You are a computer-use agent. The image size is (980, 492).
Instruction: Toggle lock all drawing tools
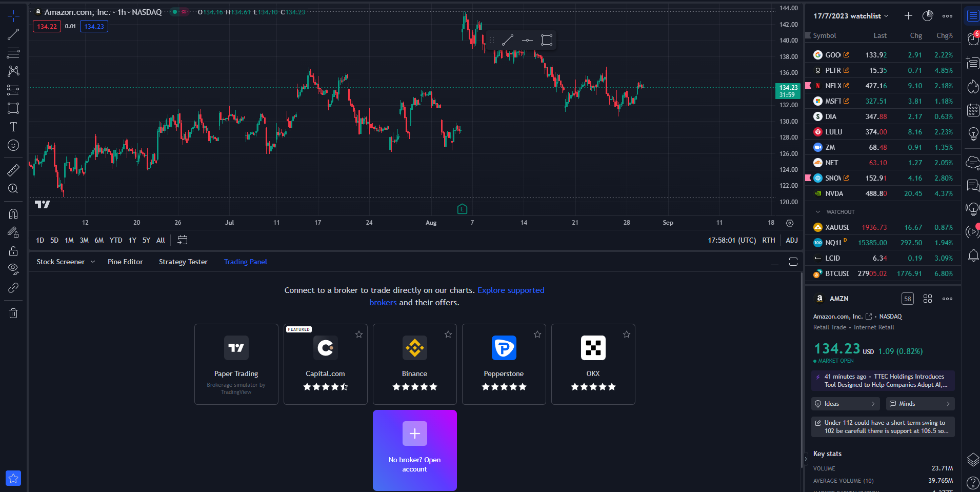tap(13, 251)
